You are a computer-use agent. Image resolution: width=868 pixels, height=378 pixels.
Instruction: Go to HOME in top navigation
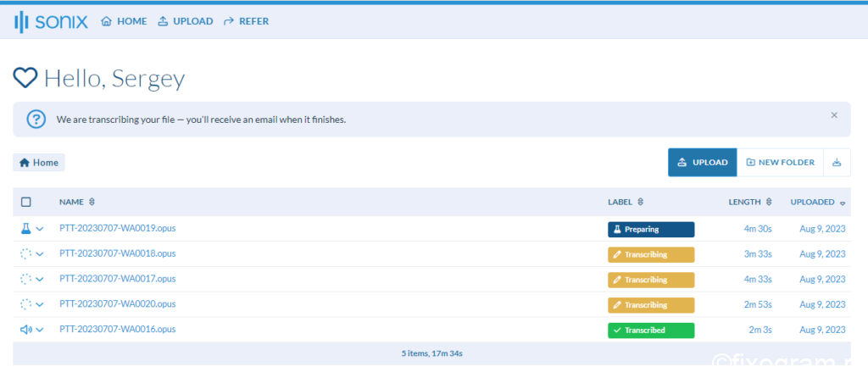click(124, 21)
